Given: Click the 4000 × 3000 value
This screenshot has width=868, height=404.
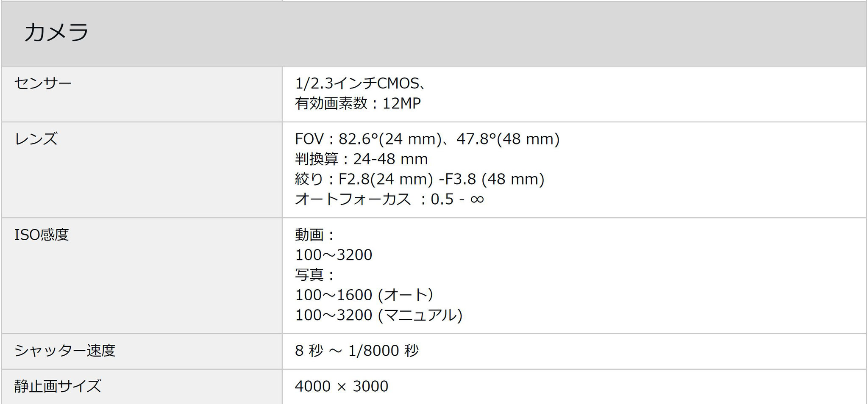Looking at the screenshot, I should [342, 386].
